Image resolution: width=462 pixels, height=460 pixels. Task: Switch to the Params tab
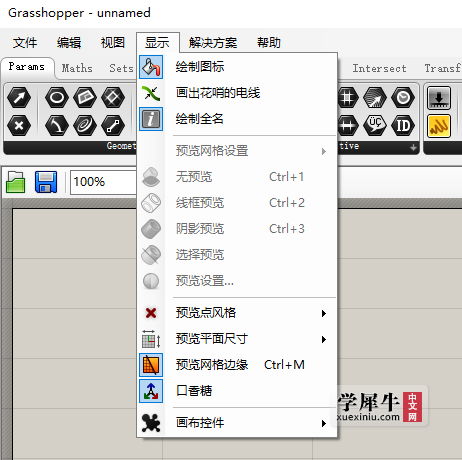tap(27, 67)
